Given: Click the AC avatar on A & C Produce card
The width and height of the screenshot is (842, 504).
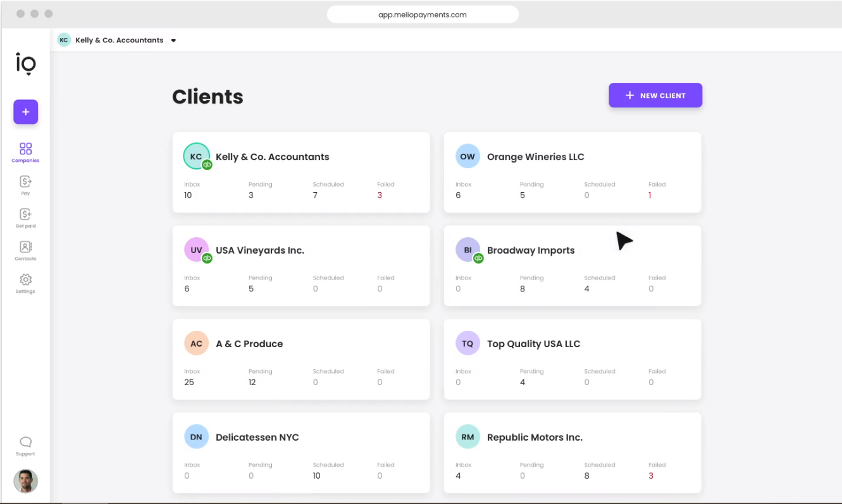Looking at the screenshot, I should pyautogui.click(x=196, y=343).
